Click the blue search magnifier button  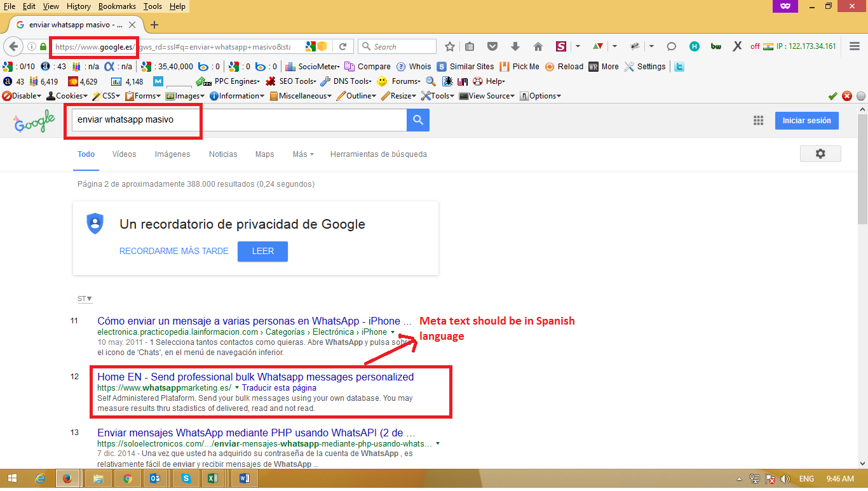[418, 120]
